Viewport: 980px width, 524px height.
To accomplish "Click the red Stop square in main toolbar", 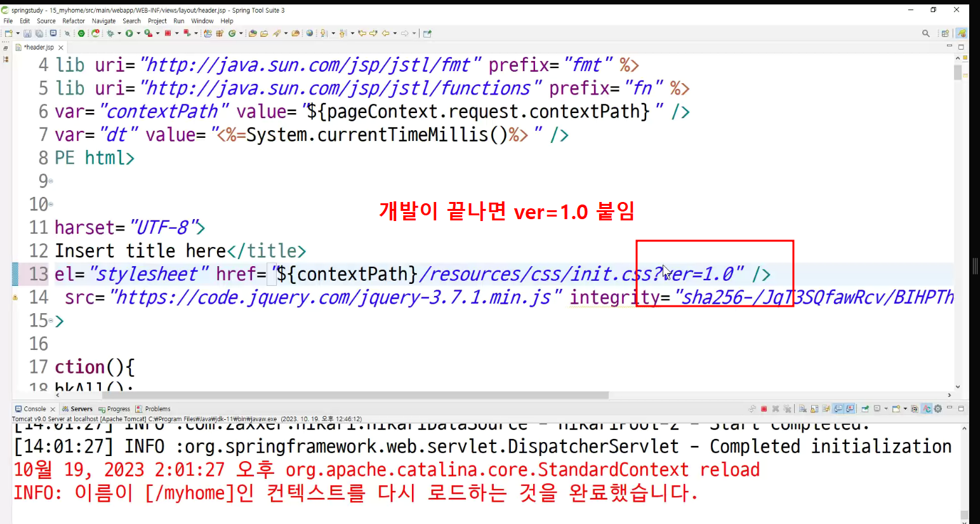I will [x=168, y=33].
